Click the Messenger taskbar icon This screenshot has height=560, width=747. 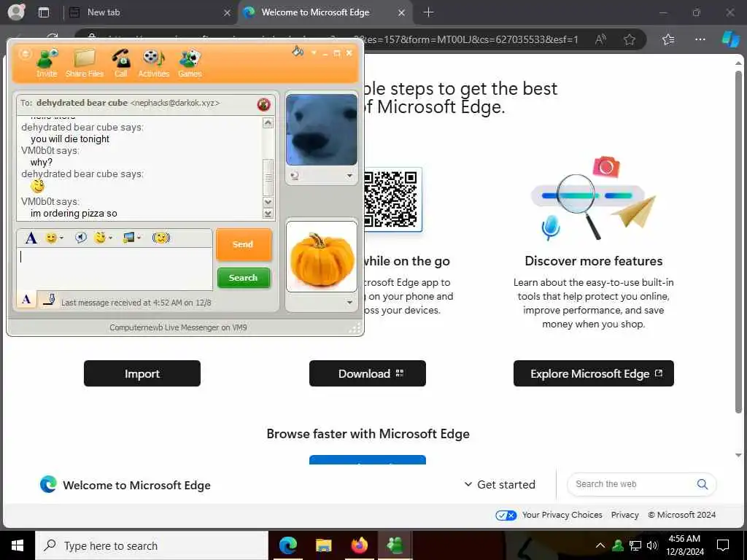(x=395, y=545)
